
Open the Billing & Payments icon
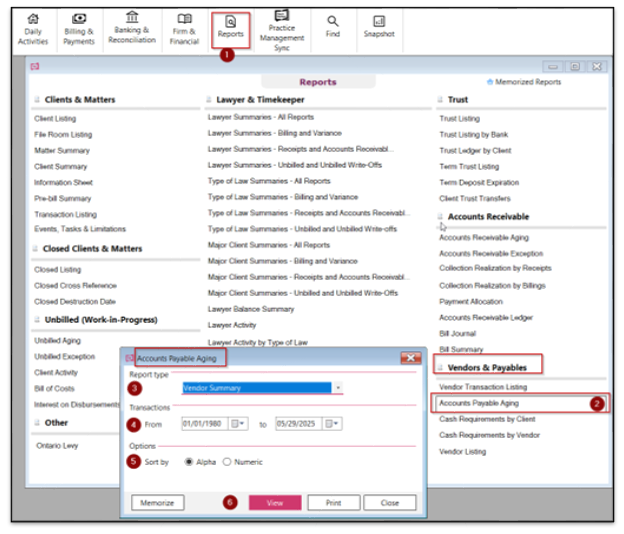tap(79, 30)
